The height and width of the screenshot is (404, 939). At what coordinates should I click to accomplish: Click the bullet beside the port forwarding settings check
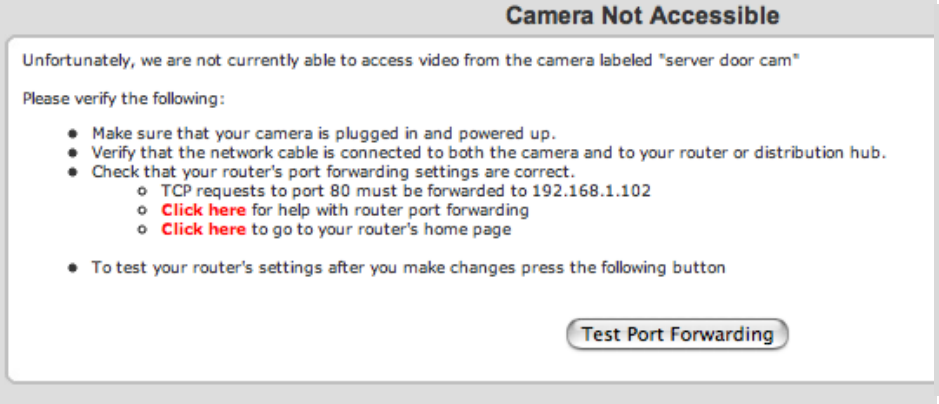tap(72, 172)
